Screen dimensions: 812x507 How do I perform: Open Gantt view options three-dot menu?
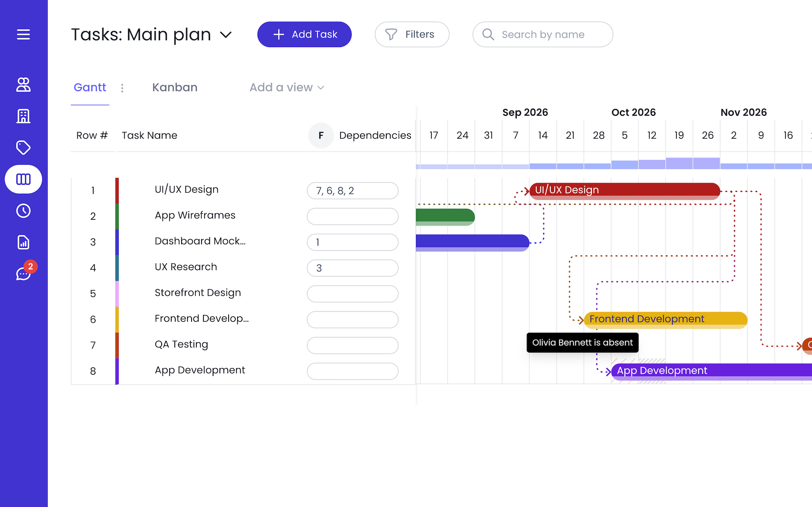pyautogui.click(x=122, y=88)
